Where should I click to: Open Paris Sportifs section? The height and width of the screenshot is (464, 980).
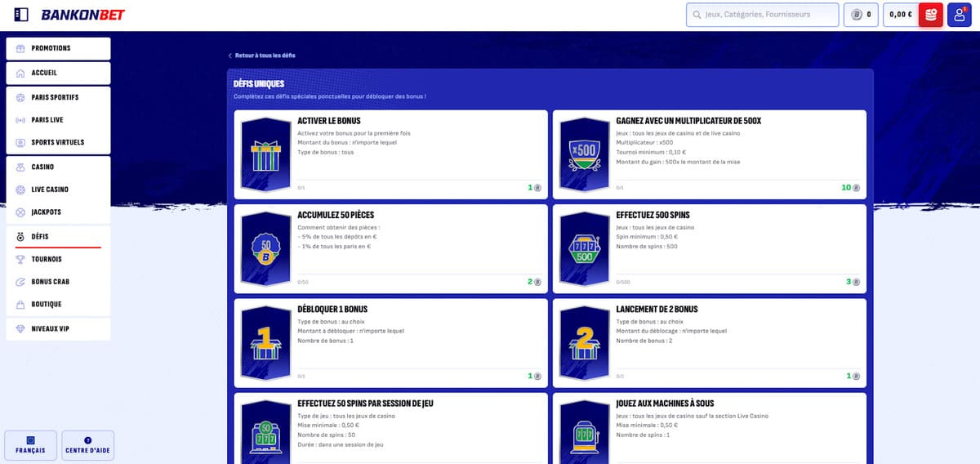pyautogui.click(x=58, y=97)
